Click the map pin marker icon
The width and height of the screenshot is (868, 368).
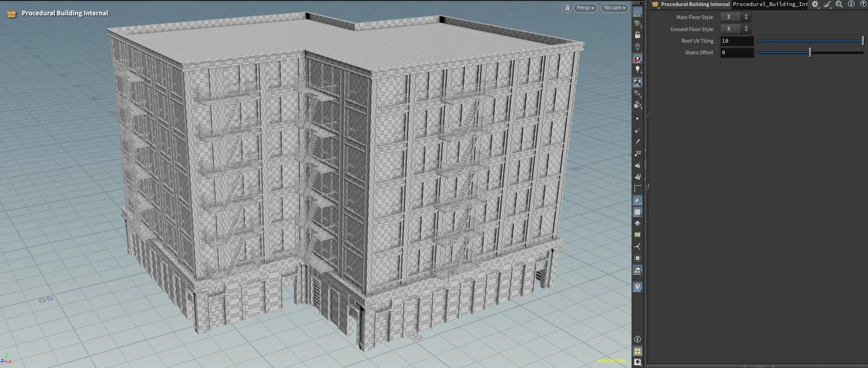click(x=637, y=287)
